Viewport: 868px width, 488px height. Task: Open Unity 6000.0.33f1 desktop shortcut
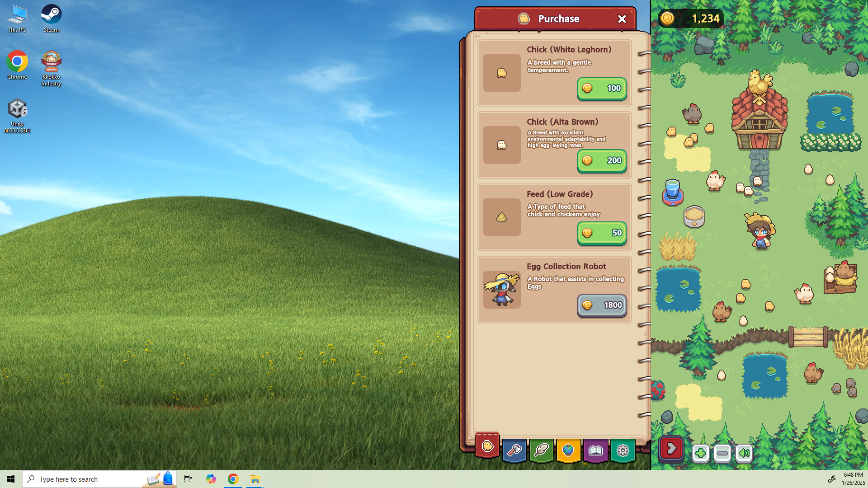tap(17, 116)
